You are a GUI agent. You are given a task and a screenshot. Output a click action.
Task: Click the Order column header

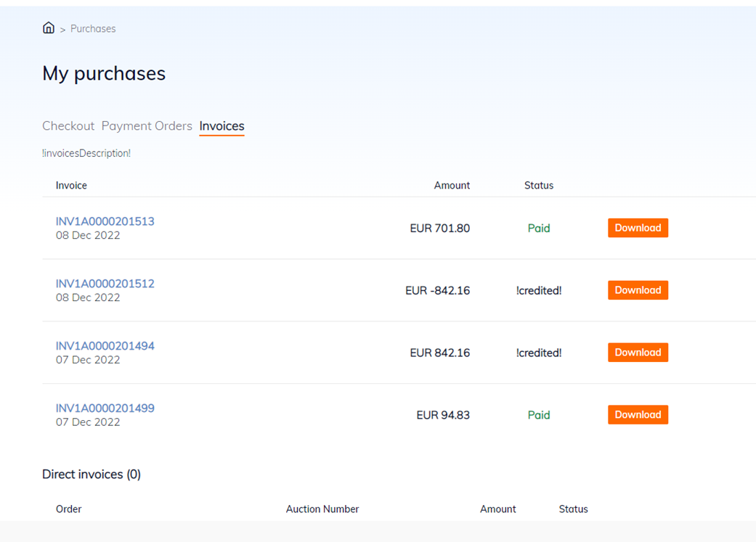point(69,509)
